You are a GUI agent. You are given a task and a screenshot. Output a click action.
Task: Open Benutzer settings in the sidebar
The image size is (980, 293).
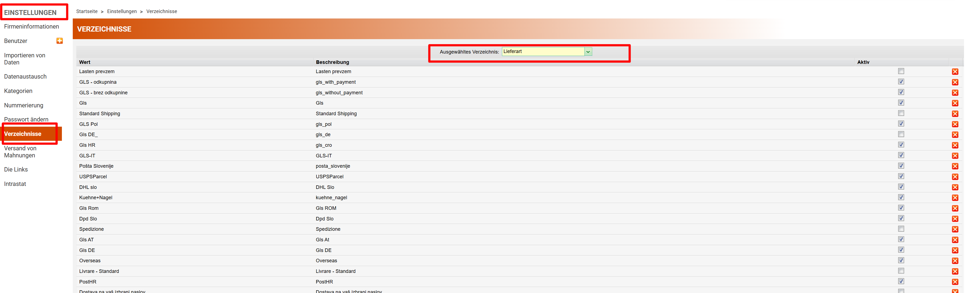pyautogui.click(x=15, y=41)
